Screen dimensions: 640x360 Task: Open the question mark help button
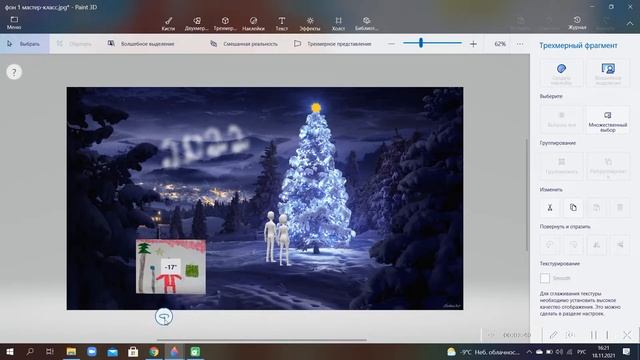click(x=14, y=72)
